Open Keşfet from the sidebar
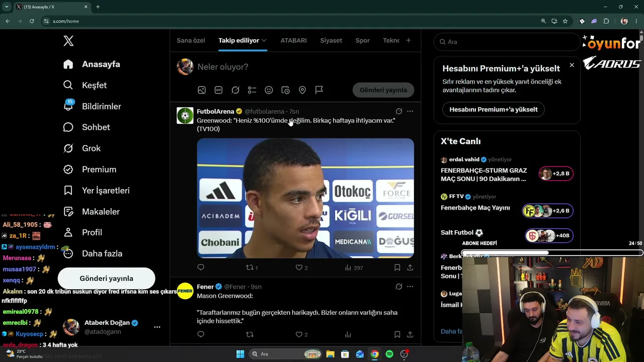This screenshot has width=644, height=362. [85, 85]
